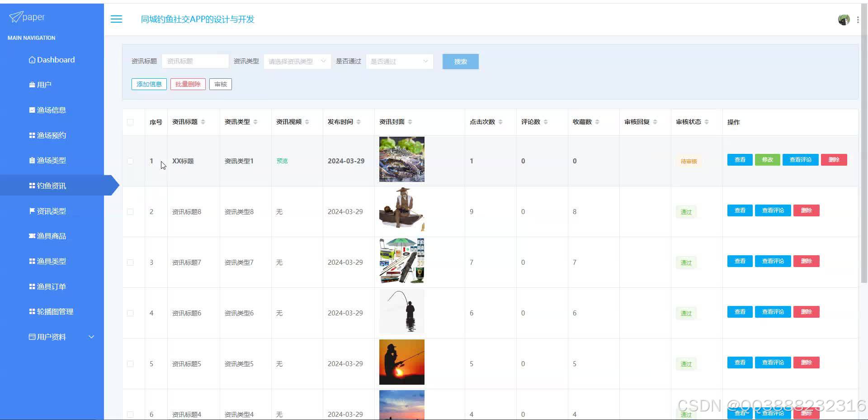Sort by 收藏数 column arrows
868x420 pixels.
point(597,122)
